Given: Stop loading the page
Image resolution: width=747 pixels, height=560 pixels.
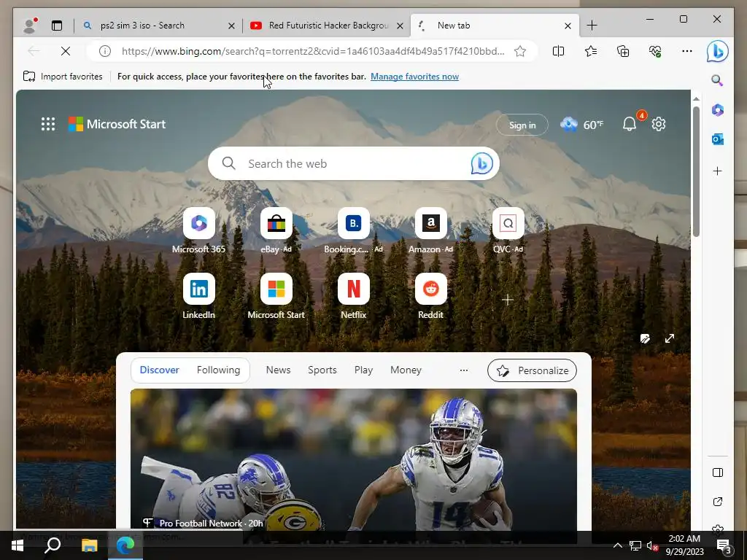Looking at the screenshot, I should (66, 51).
